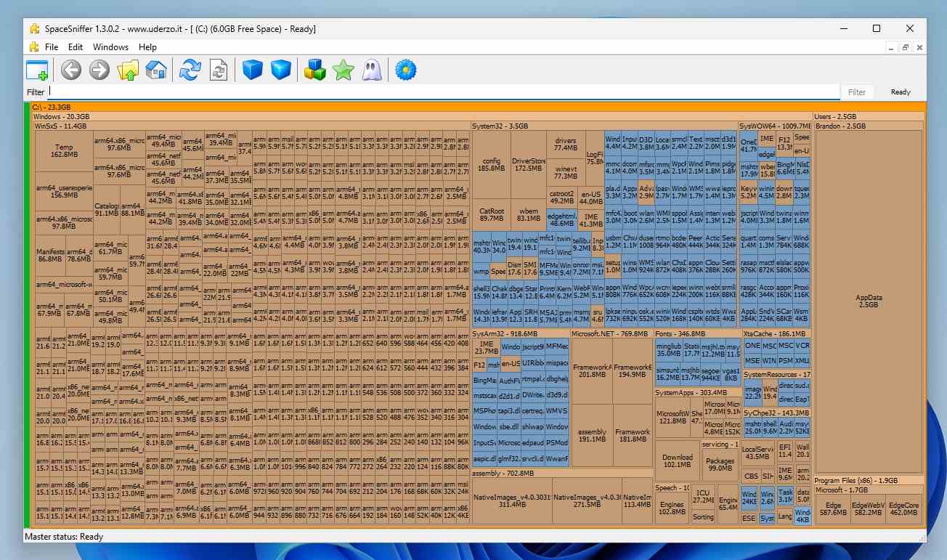947x560 pixels.
Task: Select the assembly 702.8MB header
Action: (562, 473)
